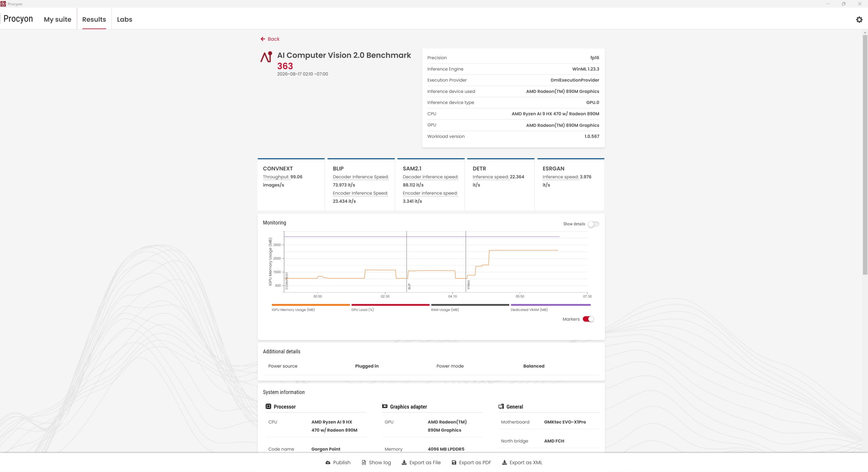The image size is (868, 472).
Task: Export as File
Action: (x=421, y=463)
